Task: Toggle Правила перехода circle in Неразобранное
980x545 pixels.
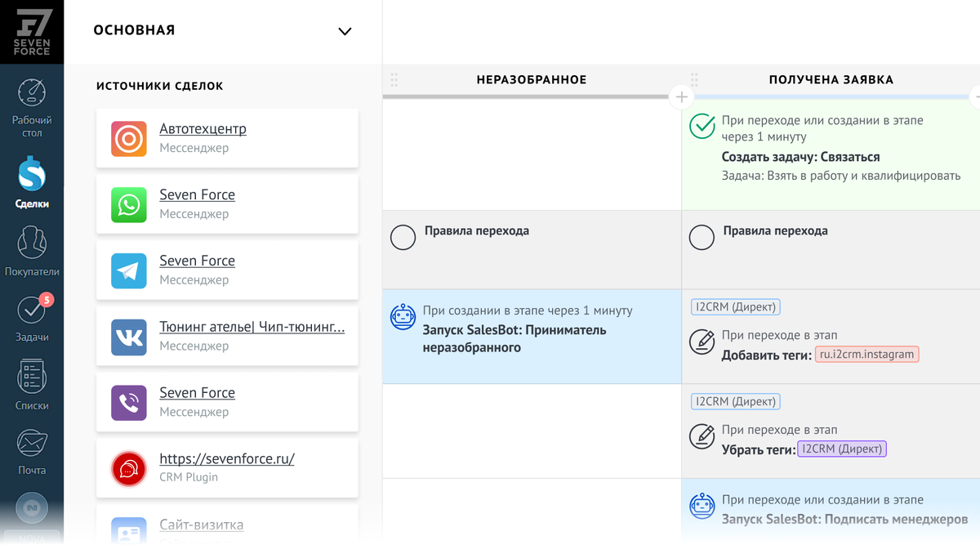Action: [x=403, y=238]
